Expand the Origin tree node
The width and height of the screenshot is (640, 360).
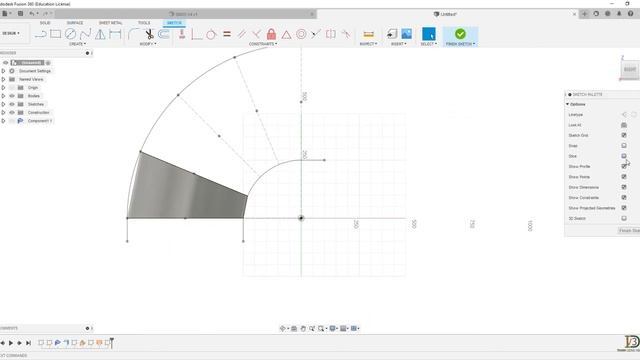click(x=3, y=88)
